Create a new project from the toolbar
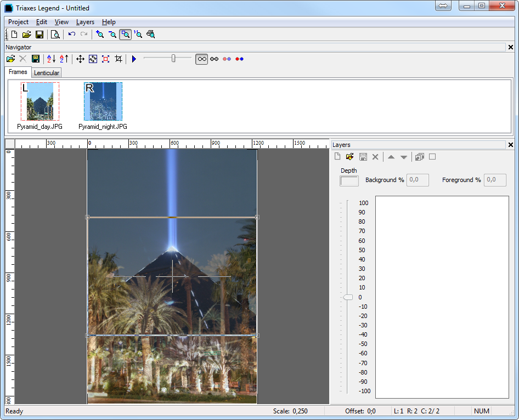The height and width of the screenshot is (420, 519). point(14,35)
